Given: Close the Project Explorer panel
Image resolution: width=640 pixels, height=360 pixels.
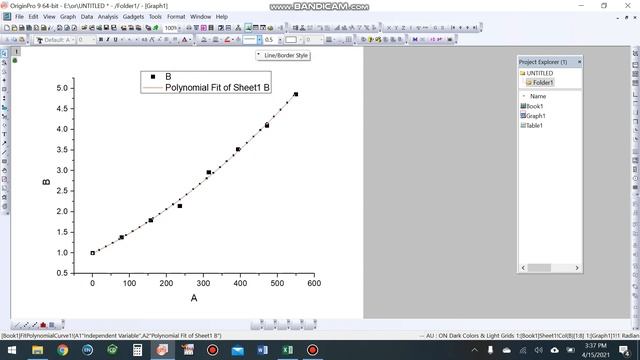Looking at the screenshot, I should (579, 62).
